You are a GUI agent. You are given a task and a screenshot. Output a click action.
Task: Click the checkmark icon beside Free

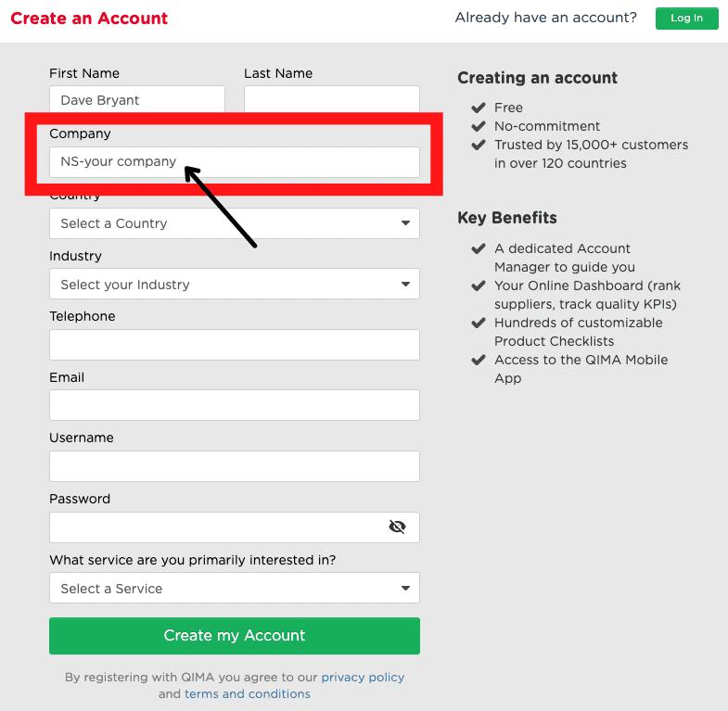click(479, 108)
